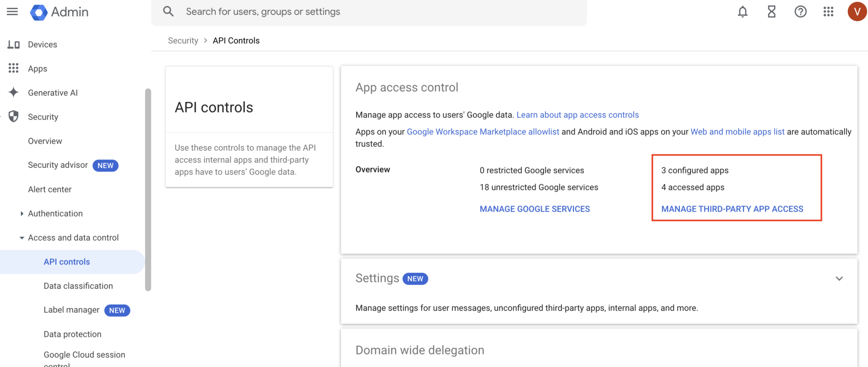Open the Google apps grid launcher
868x367 pixels.
coord(828,12)
